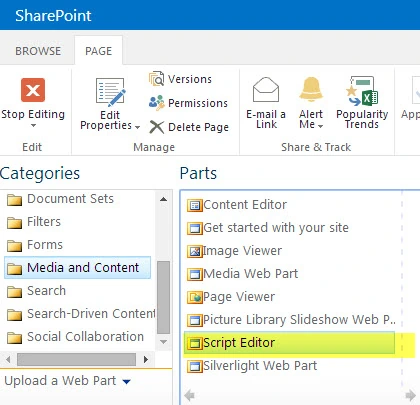420x405 pixels.
Task: Click the Social Collaboration folder icon
Action: coord(14,338)
